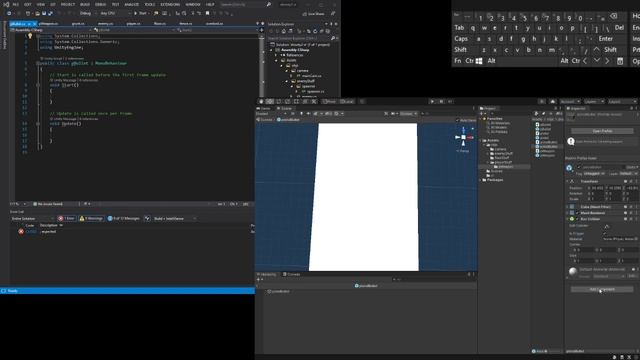Image resolution: width=640 pixels, height=360 pixels.
Task: Click the red error icon row in Error List
Action: point(21,231)
